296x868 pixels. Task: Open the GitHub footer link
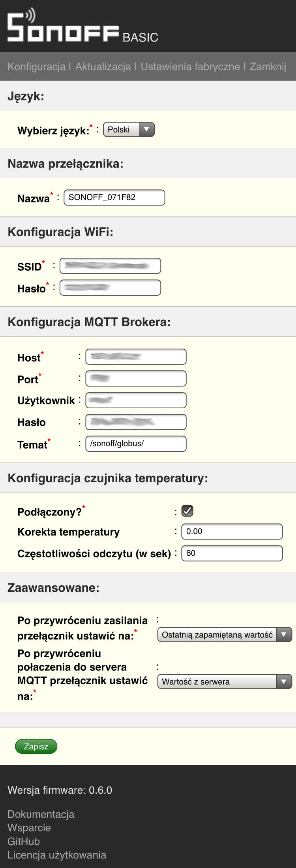coord(24,842)
